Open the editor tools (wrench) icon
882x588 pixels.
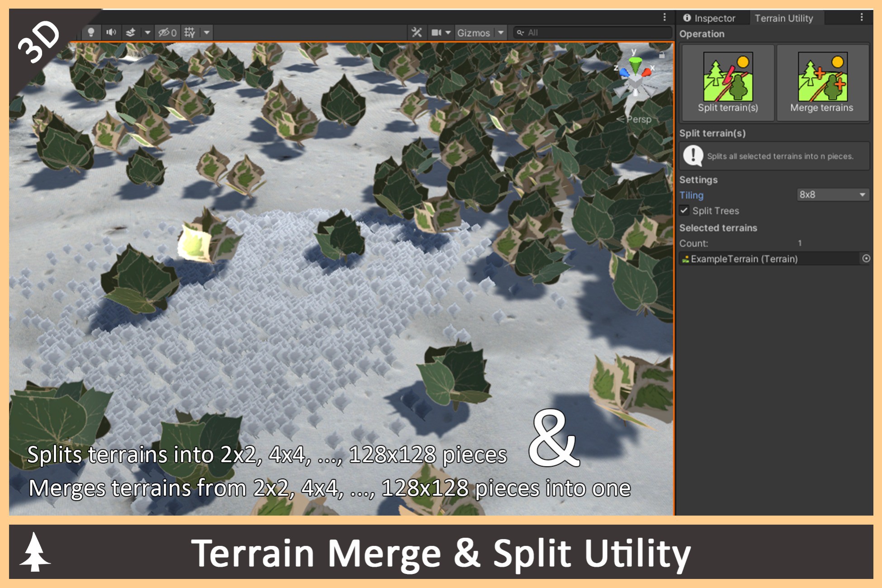point(416,32)
